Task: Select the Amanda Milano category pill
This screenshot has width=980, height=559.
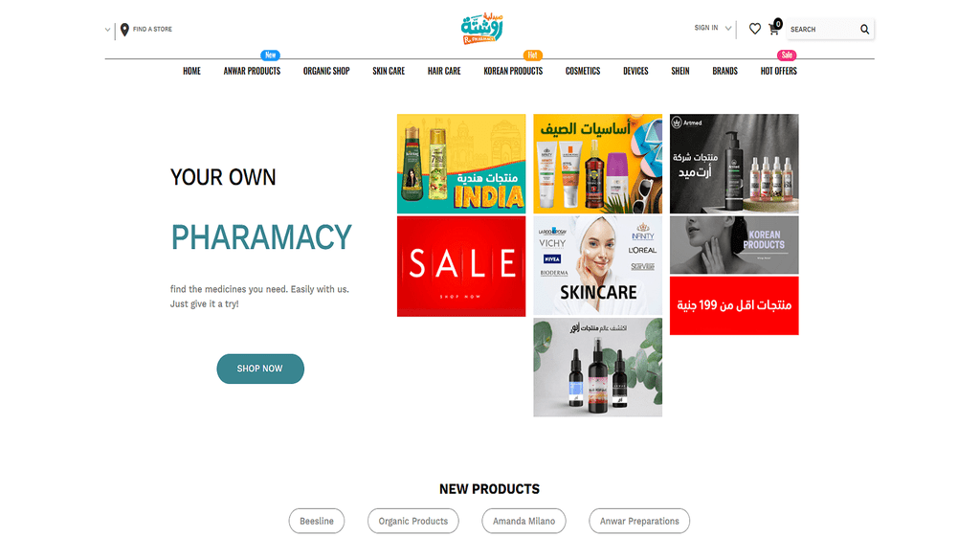Action: point(523,521)
